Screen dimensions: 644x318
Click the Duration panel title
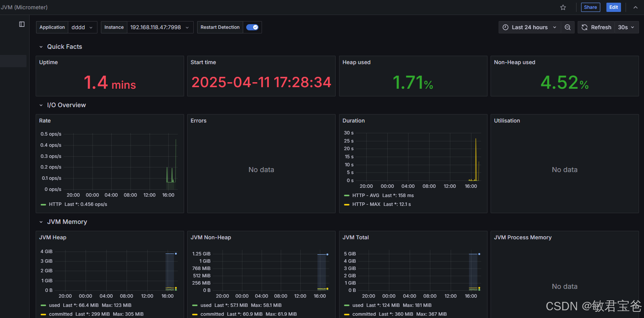click(354, 121)
